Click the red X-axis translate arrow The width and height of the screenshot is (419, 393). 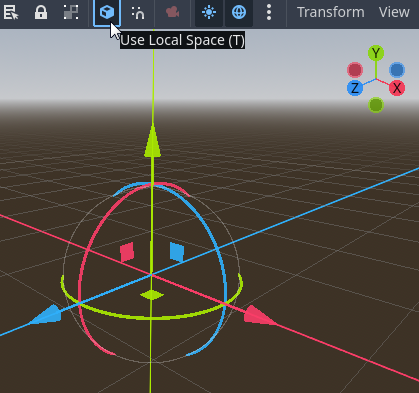(x=260, y=315)
